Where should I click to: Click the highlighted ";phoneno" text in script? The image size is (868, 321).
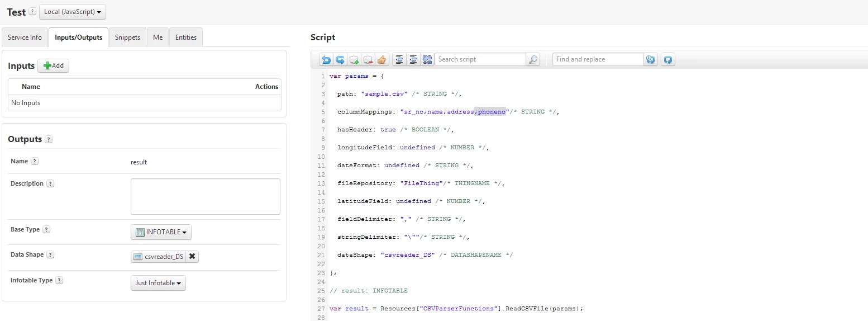tap(490, 112)
